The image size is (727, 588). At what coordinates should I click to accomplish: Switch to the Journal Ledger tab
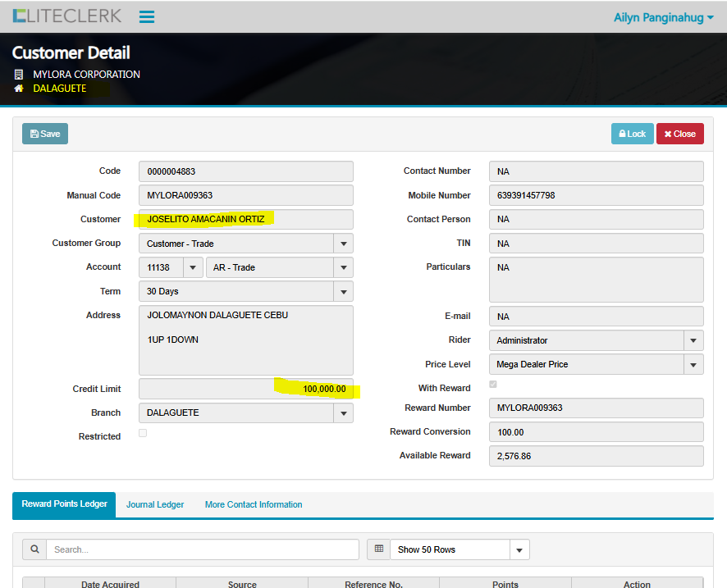pos(155,504)
